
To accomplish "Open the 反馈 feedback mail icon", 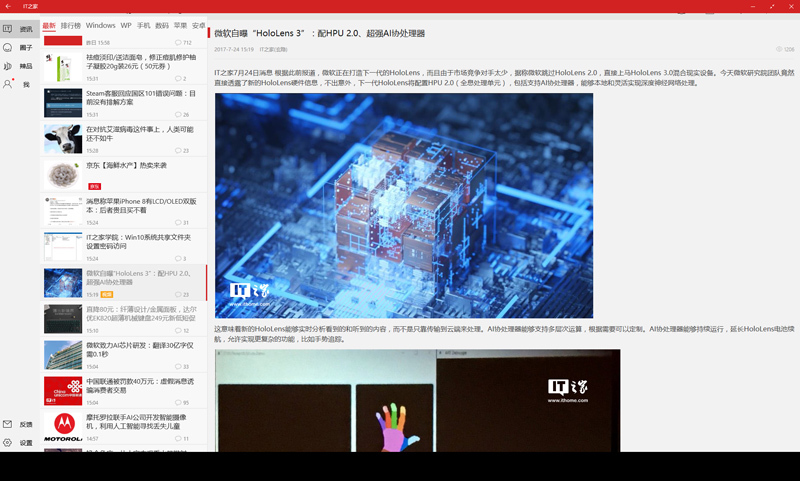I will coord(8,424).
